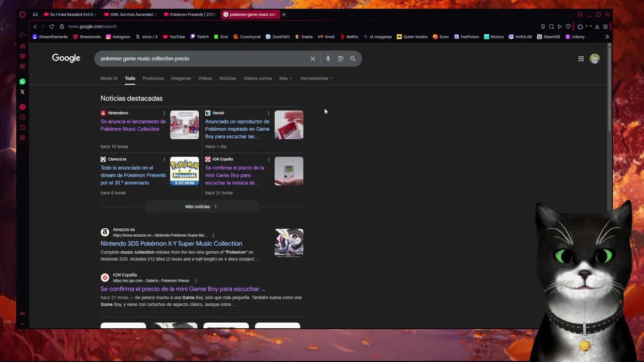The height and width of the screenshot is (362, 644).
Task: Open GX Control speedometer in the sidebar
Action: 22,35
